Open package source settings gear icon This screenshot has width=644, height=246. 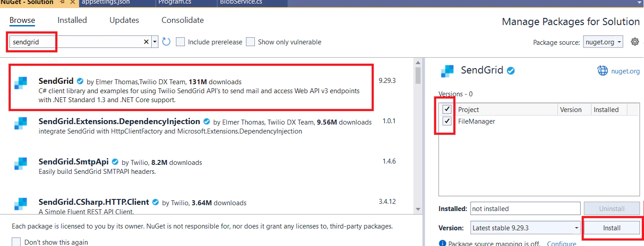635,42
